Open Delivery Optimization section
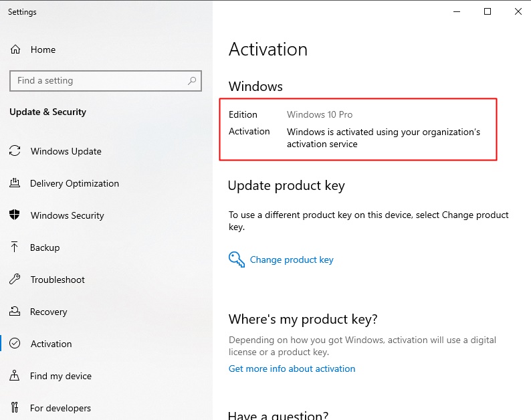Viewport: 531px width, 420px height. tap(74, 183)
